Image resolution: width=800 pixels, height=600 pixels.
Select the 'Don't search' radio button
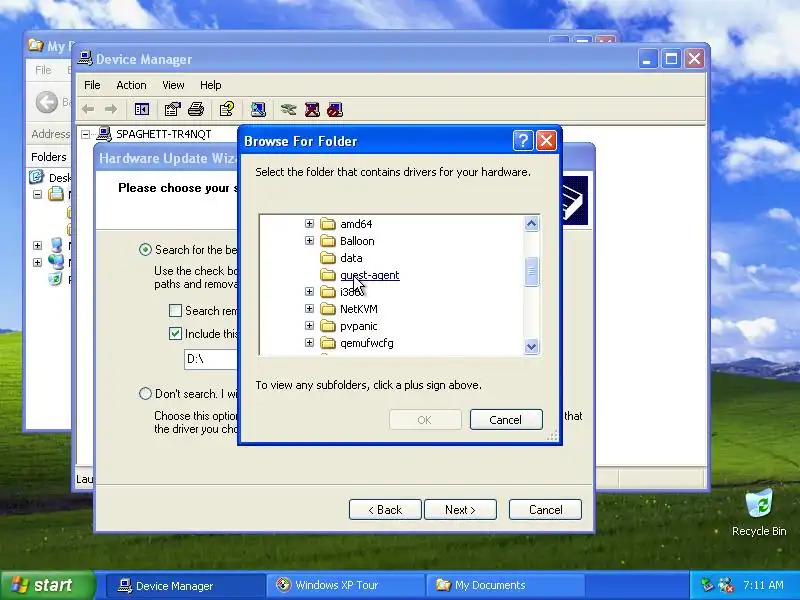145,393
